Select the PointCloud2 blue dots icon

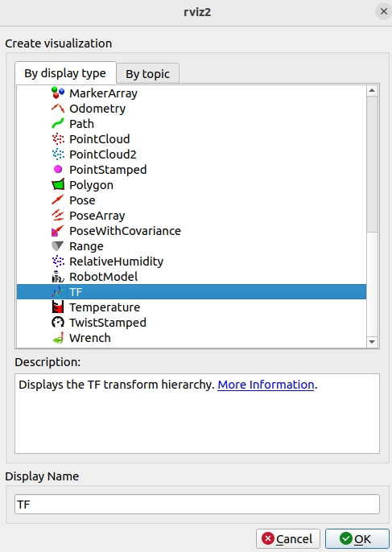[58, 154]
